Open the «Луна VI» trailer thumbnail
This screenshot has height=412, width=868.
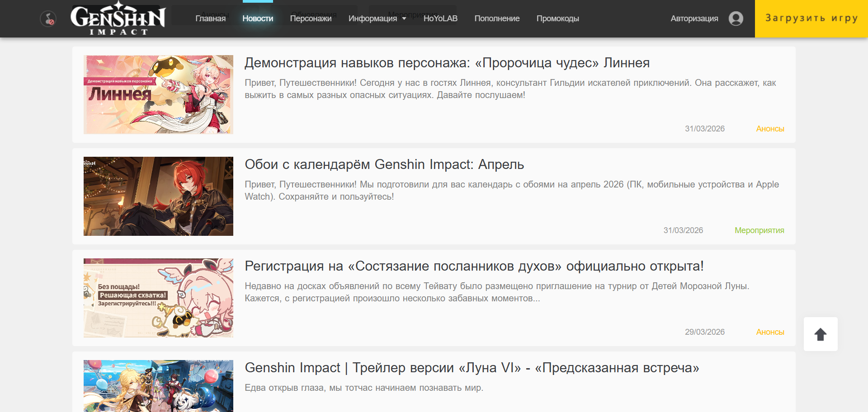(158, 386)
